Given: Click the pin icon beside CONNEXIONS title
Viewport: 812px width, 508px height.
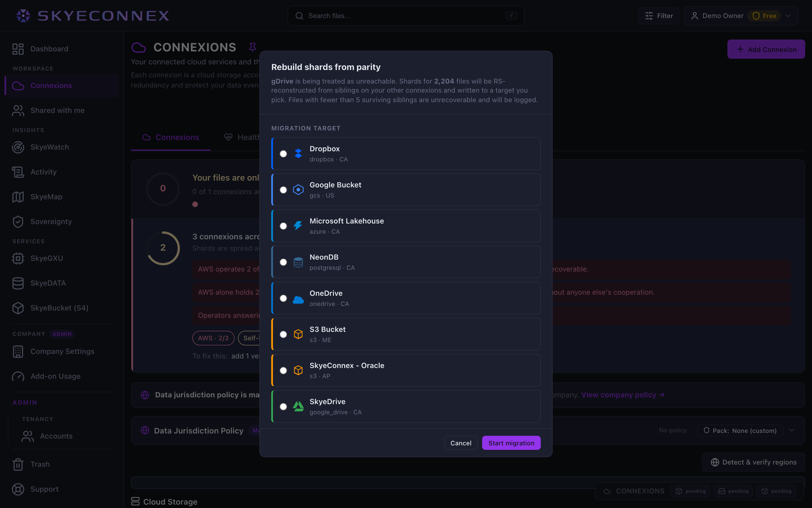Looking at the screenshot, I should click(x=253, y=47).
